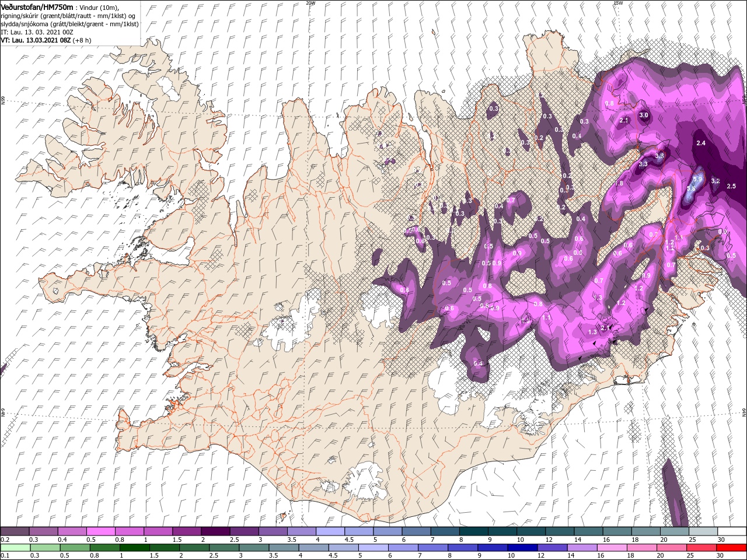Click the '3.2' precipitation value on the map
747x560 pixels.
point(715,181)
